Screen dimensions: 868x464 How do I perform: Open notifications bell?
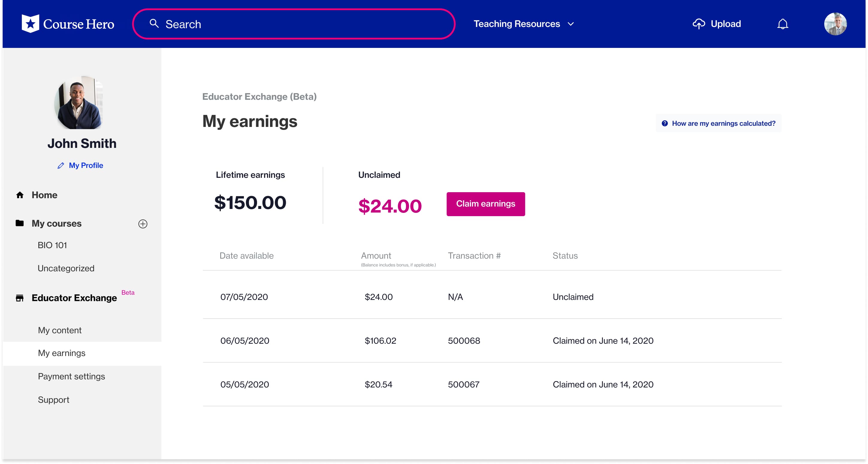[x=782, y=24]
